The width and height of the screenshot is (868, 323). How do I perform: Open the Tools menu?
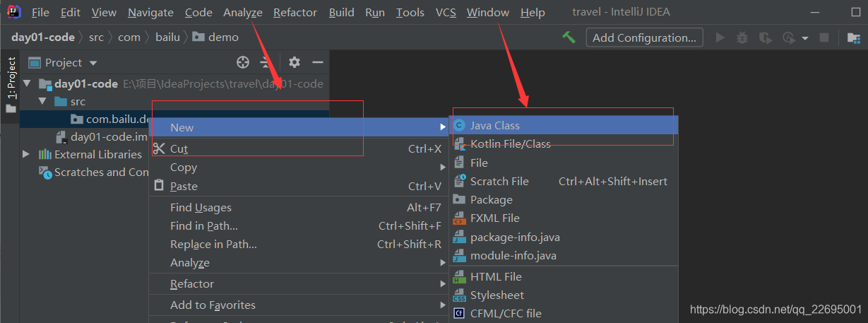[x=410, y=13]
